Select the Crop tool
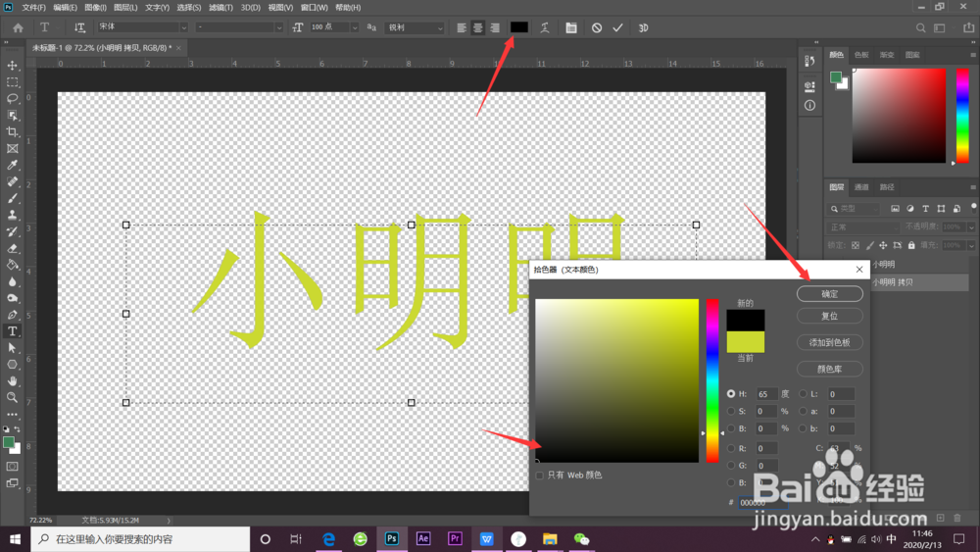 coord(12,132)
